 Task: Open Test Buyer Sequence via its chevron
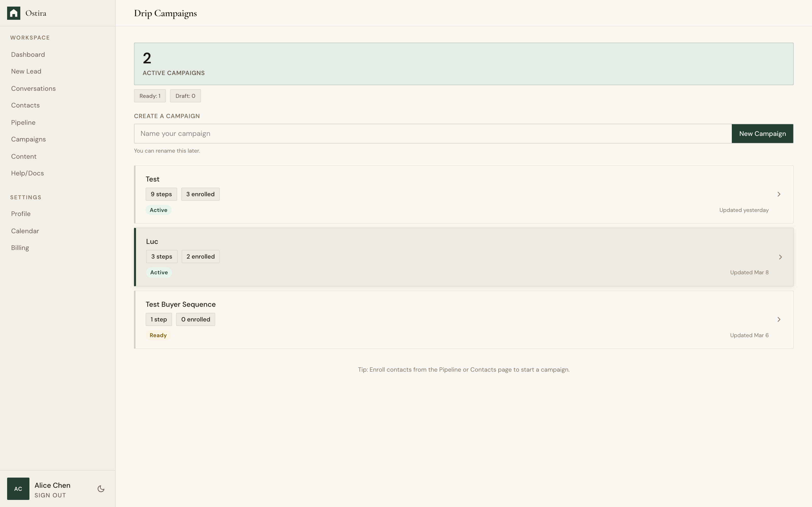click(779, 319)
